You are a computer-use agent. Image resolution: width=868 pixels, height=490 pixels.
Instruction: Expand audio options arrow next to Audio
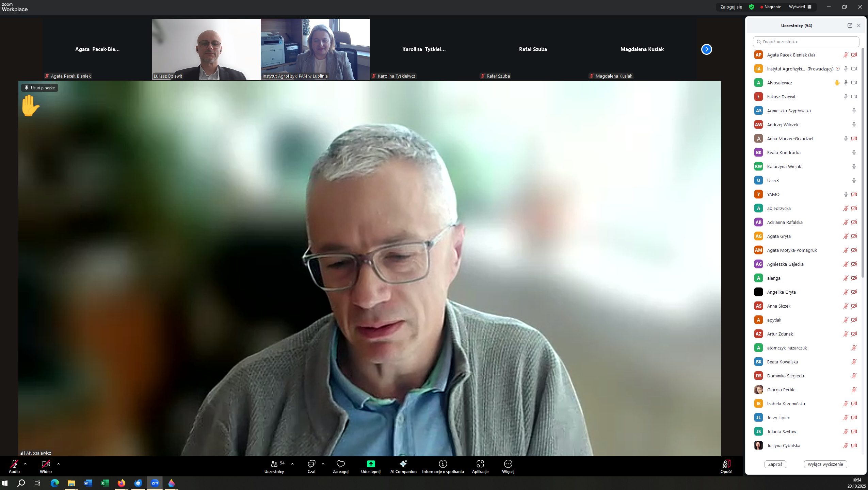pyautogui.click(x=25, y=464)
